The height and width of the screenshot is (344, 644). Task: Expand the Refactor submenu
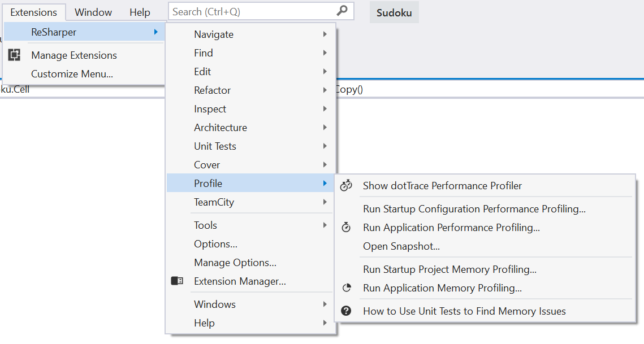point(325,90)
